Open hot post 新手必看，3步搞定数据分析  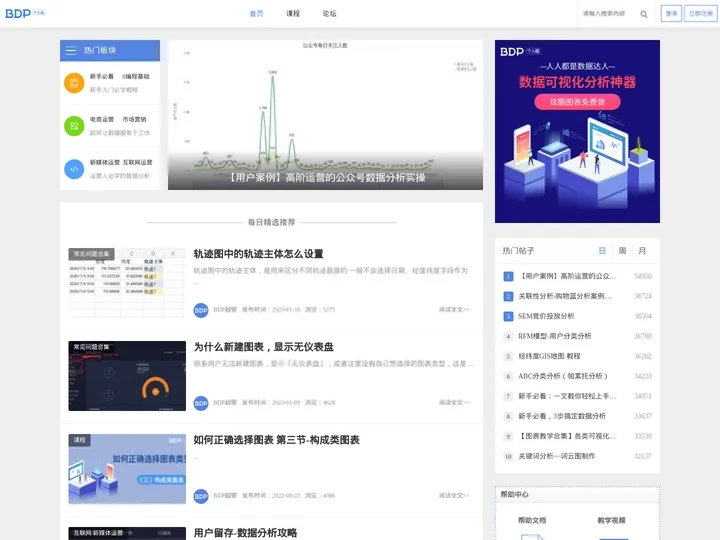[x=562, y=416]
